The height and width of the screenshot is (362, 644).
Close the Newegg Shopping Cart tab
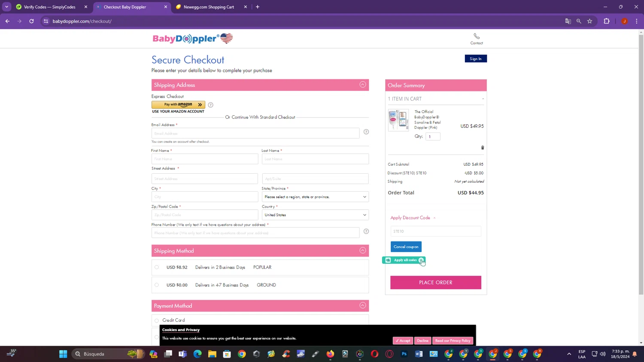click(246, 7)
